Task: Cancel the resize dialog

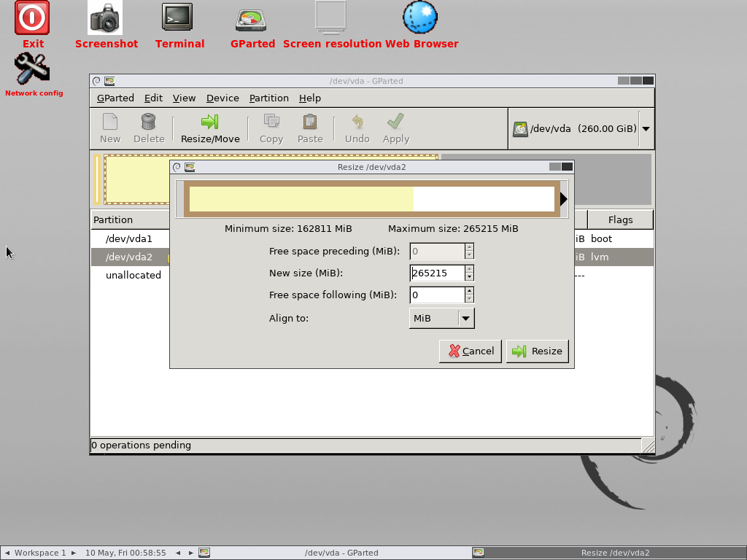Action: pos(471,351)
